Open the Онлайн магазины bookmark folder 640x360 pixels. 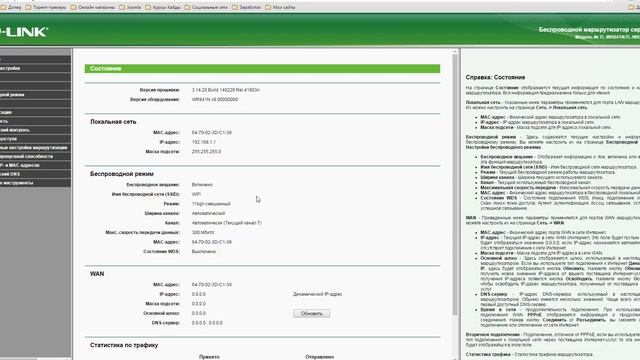tap(92, 7)
